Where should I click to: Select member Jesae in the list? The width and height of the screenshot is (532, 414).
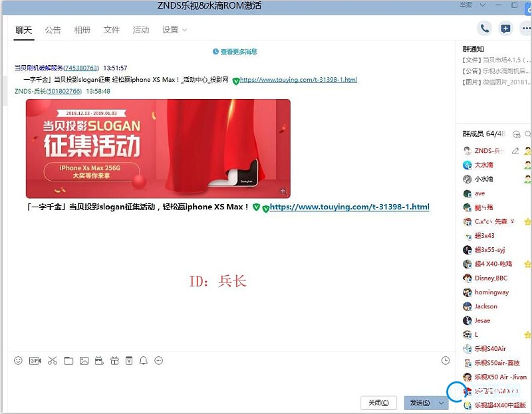point(495,320)
